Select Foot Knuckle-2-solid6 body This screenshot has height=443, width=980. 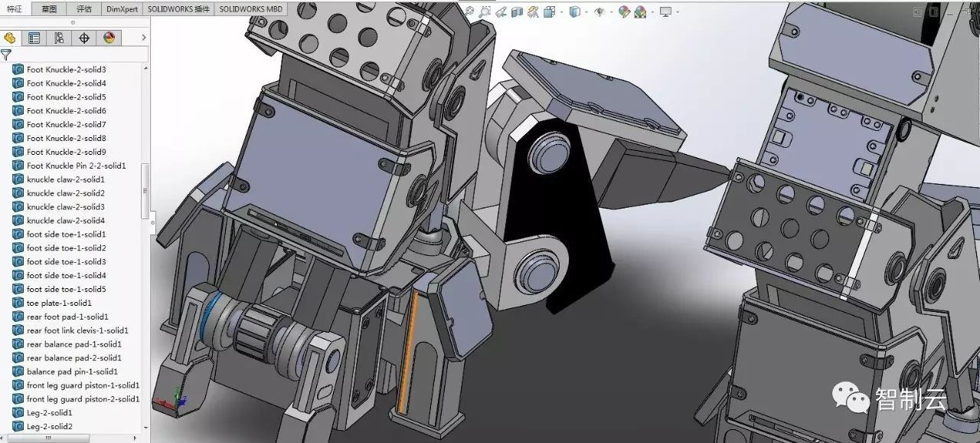click(x=67, y=110)
